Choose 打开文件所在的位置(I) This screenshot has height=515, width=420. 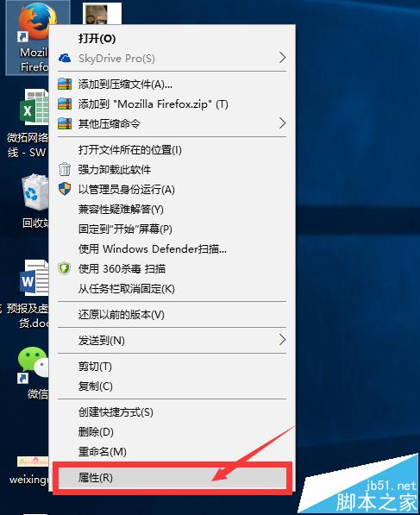(172, 150)
